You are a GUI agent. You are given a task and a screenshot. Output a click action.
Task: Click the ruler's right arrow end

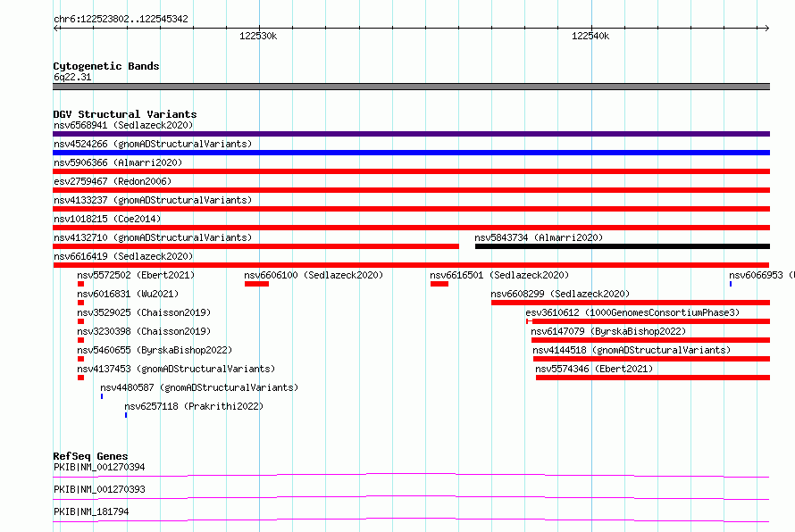click(x=766, y=28)
